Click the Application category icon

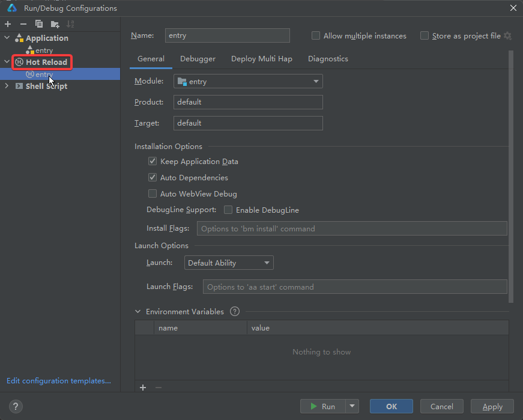click(19, 38)
